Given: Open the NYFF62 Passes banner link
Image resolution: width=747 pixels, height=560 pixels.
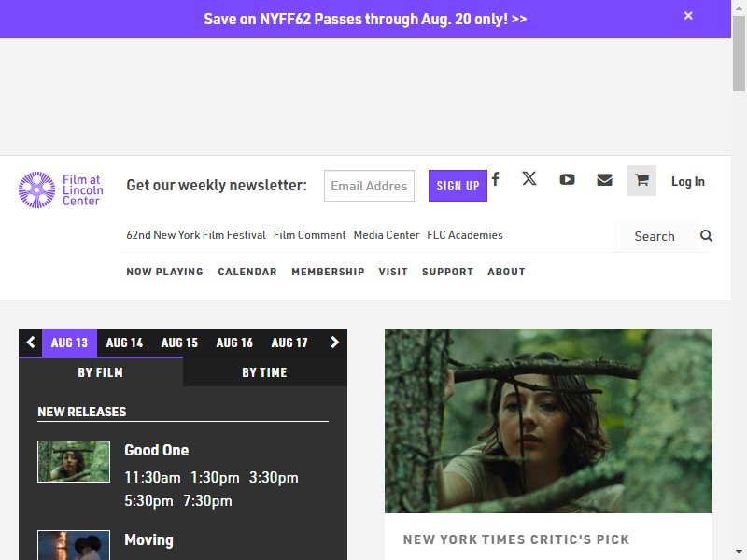Looking at the screenshot, I should tap(365, 19).
